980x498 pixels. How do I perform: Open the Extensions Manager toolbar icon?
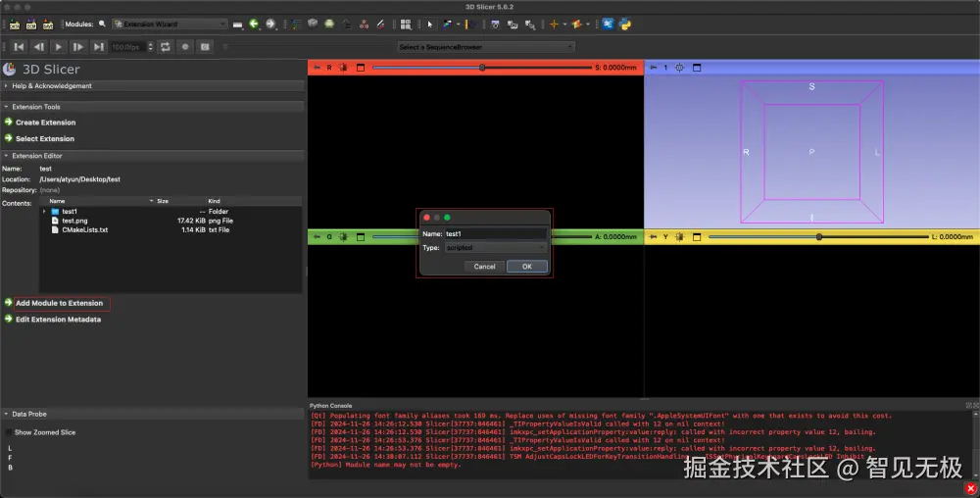(x=609, y=24)
